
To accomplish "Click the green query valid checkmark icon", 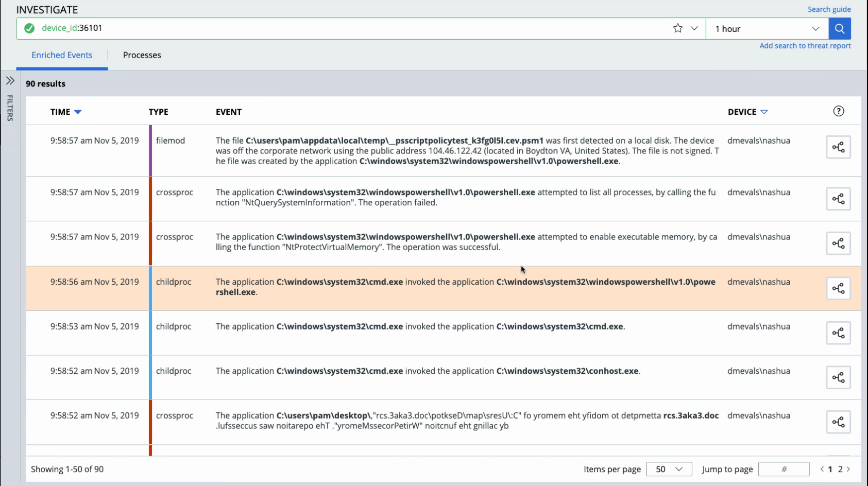I will pos(29,28).
